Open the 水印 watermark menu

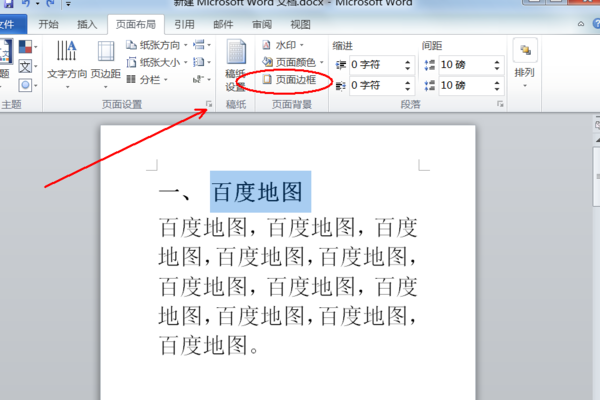283,45
